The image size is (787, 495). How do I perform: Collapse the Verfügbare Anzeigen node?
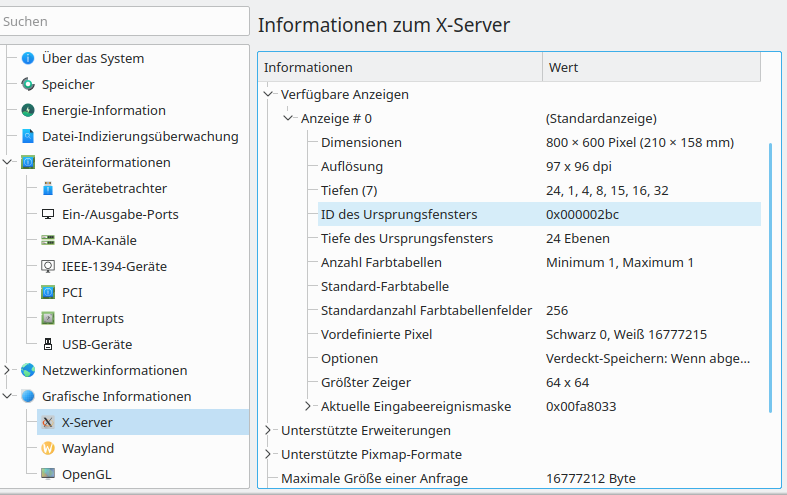pos(268,94)
